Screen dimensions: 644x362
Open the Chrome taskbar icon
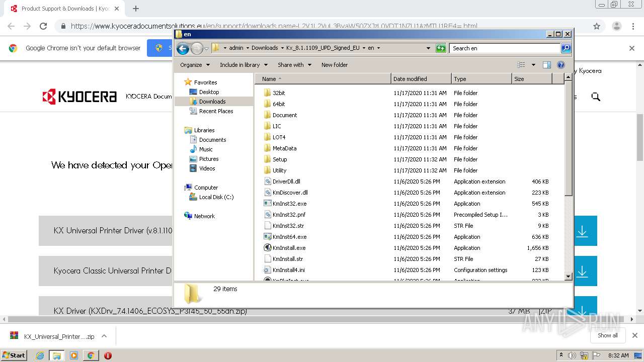pos(91,355)
